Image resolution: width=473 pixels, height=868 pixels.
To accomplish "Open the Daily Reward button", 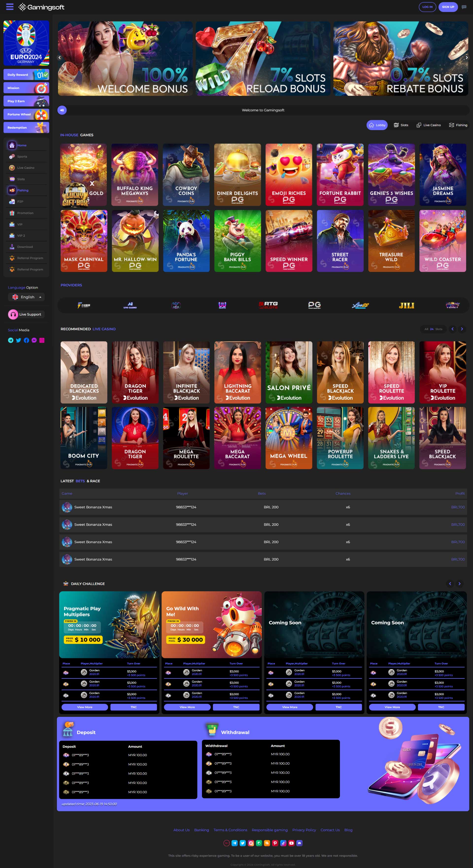I will [26, 75].
